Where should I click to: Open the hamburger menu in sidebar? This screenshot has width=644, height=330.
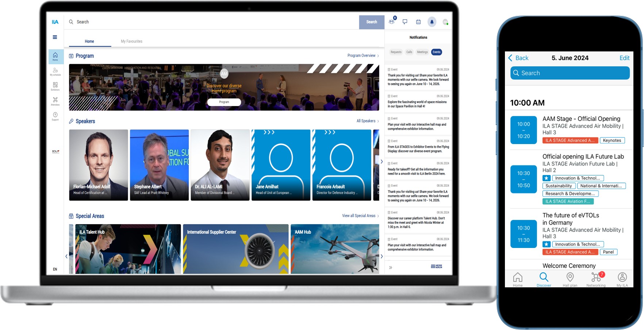pyautogui.click(x=55, y=37)
